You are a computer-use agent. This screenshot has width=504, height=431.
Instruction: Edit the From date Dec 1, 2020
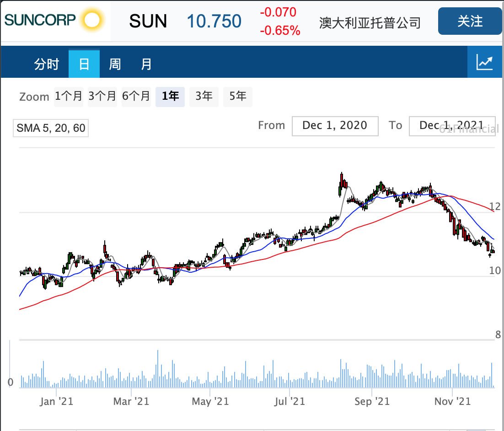pyautogui.click(x=335, y=126)
